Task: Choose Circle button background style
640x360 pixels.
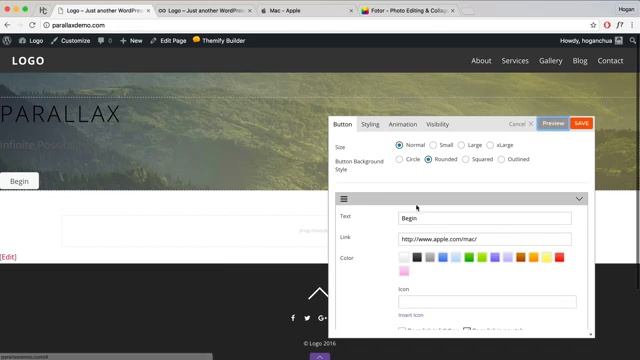Action: click(x=399, y=159)
